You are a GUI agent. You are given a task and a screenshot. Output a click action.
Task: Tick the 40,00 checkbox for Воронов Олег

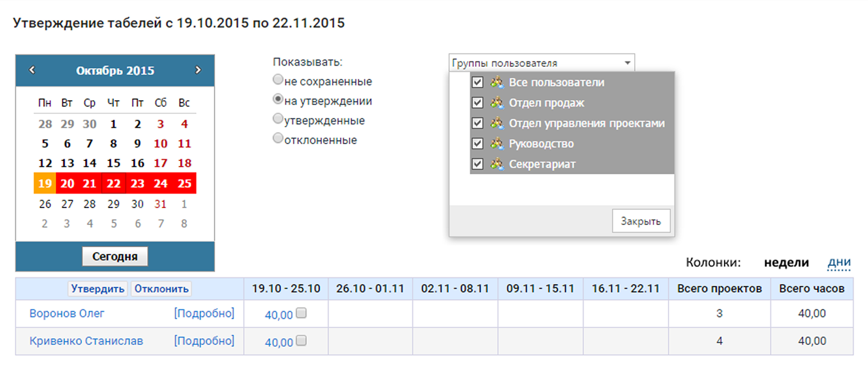pos(302,313)
